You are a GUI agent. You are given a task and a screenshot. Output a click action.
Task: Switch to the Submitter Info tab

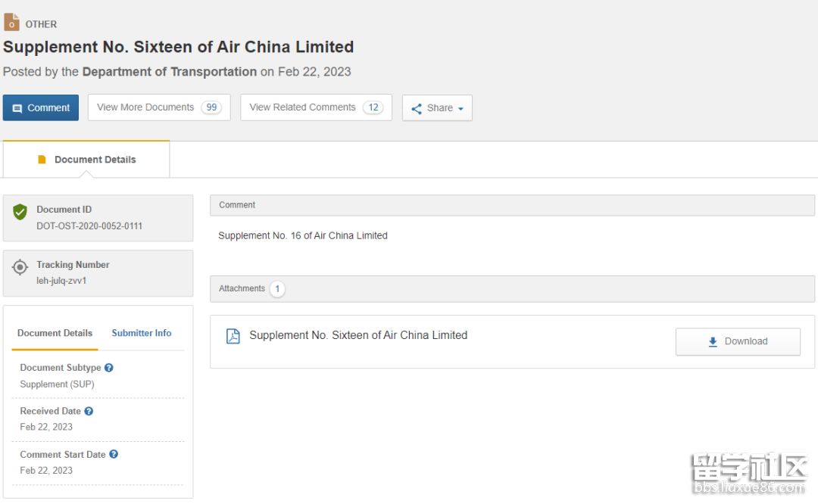[x=142, y=333]
